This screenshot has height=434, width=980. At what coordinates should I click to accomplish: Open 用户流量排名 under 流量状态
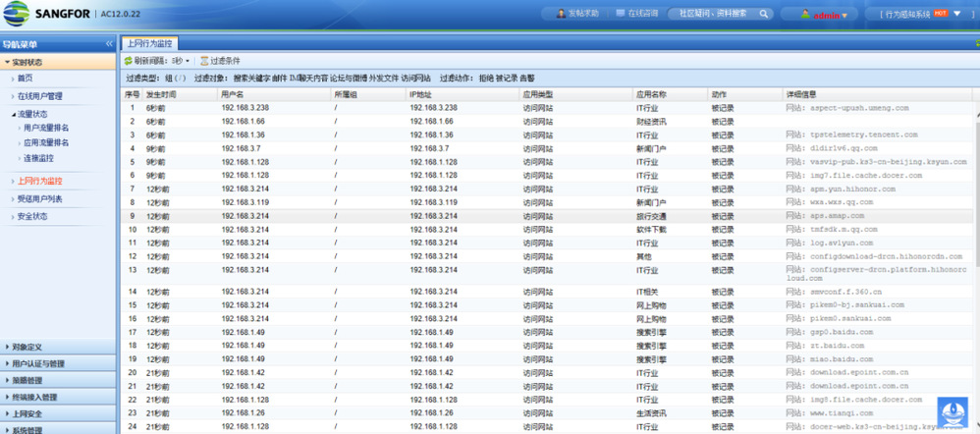coord(45,128)
